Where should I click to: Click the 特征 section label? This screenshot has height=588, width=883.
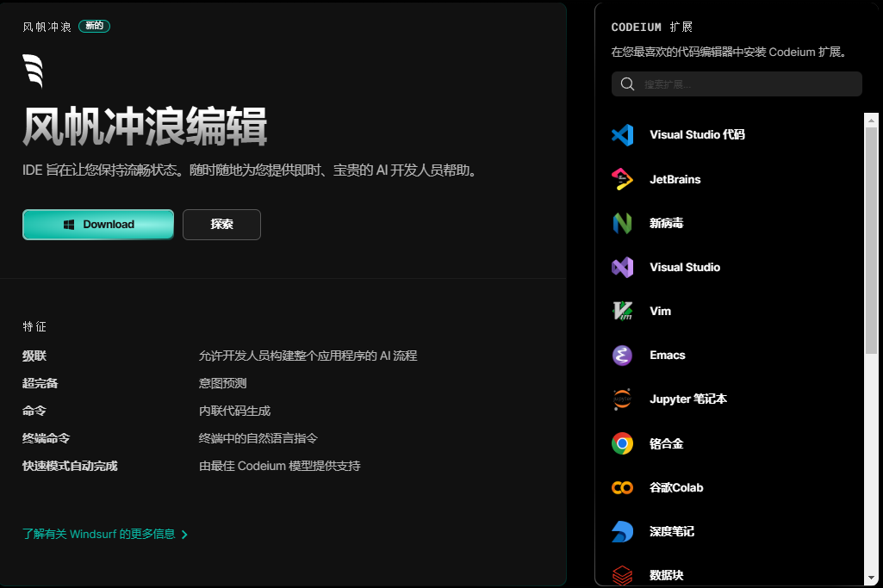(34, 326)
